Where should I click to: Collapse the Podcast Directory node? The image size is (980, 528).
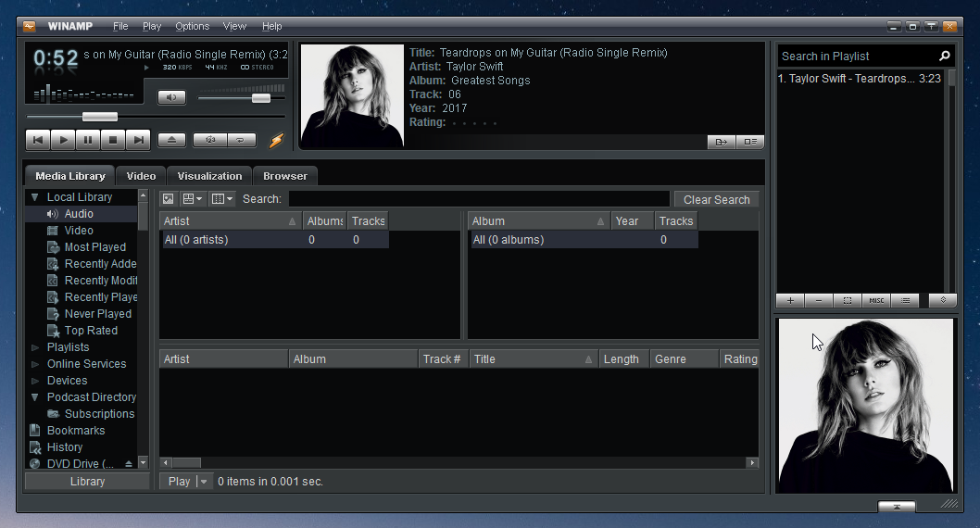coord(35,397)
